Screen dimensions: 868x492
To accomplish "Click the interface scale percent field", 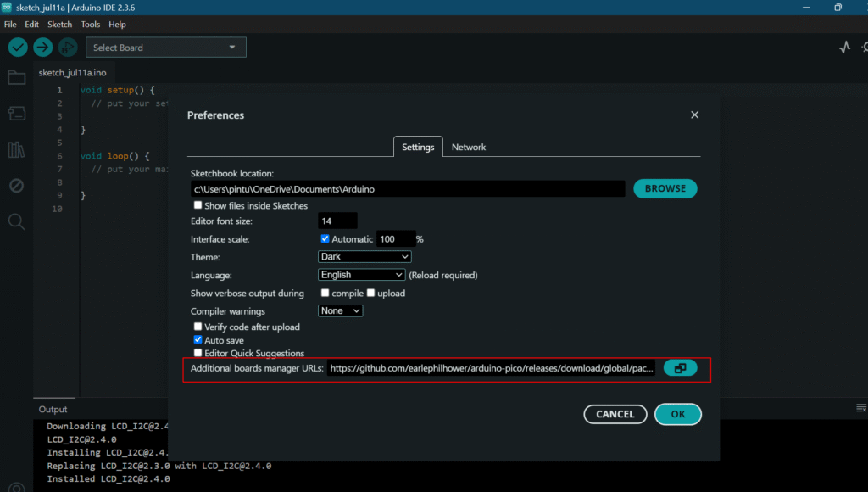I will [395, 239].
